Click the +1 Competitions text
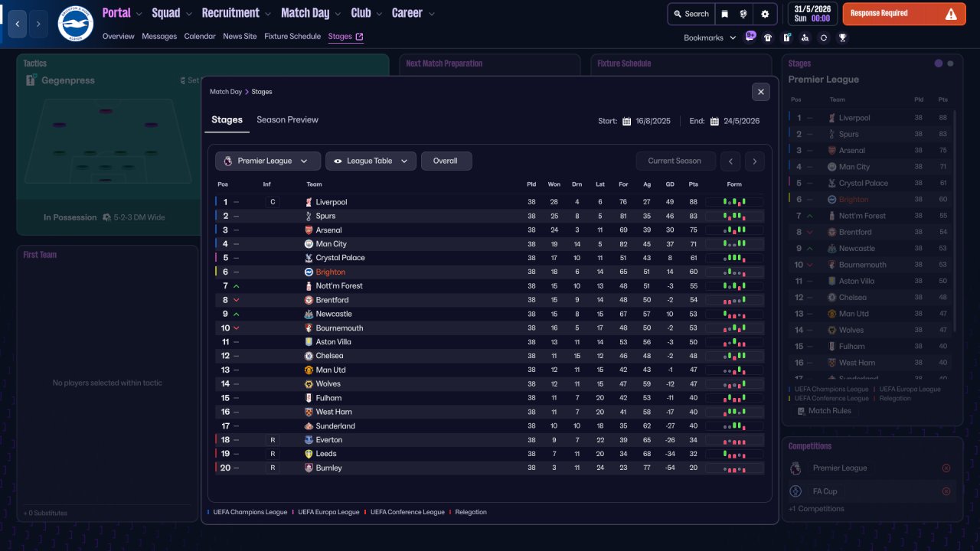Viewport: 980px width, 551px height. [x=816, y=509]
